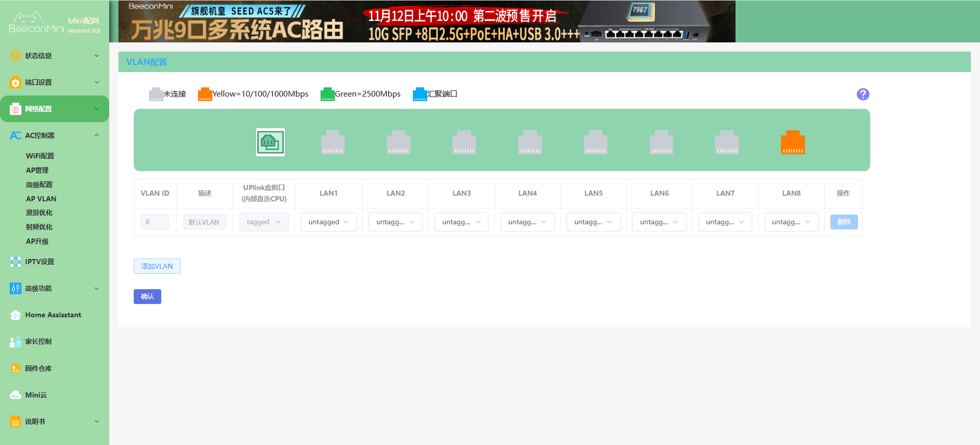Open WiFi配置 submenu item
This screenshot has height=445, width=980.
coord(40,156)
